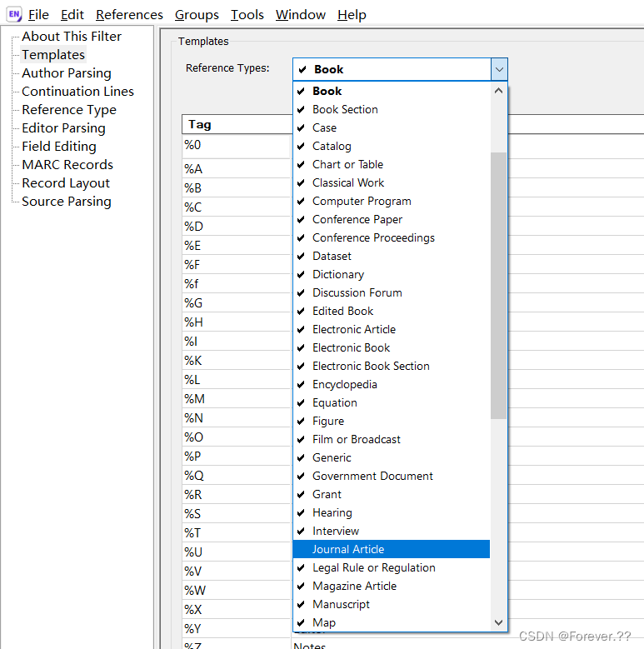Viewport: 644px width, 649px height.
Task: Select Templates in the filter tree
Action: tap(53, 55)
